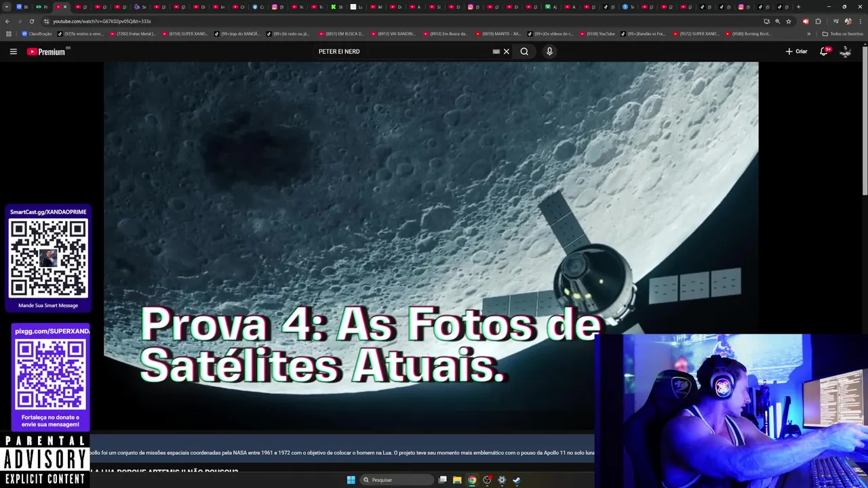
Task: Go forward in Chrome
Action: tap(19, 21)
